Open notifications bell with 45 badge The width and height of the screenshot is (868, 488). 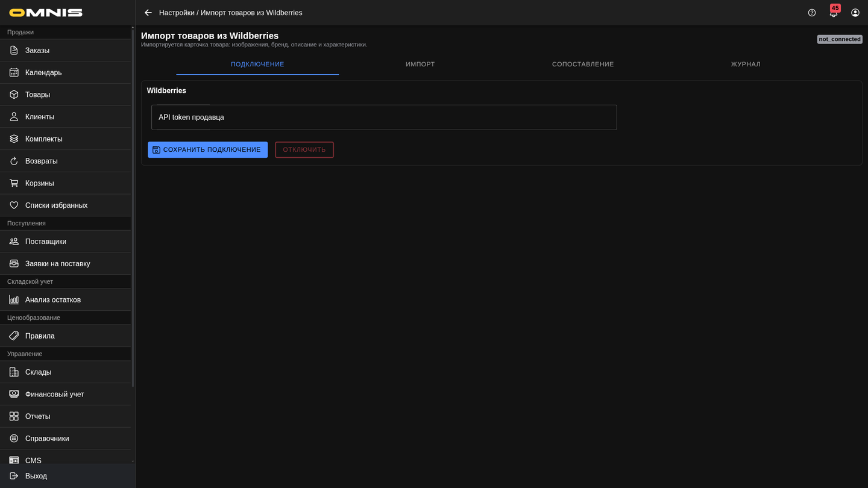point(834,12)
